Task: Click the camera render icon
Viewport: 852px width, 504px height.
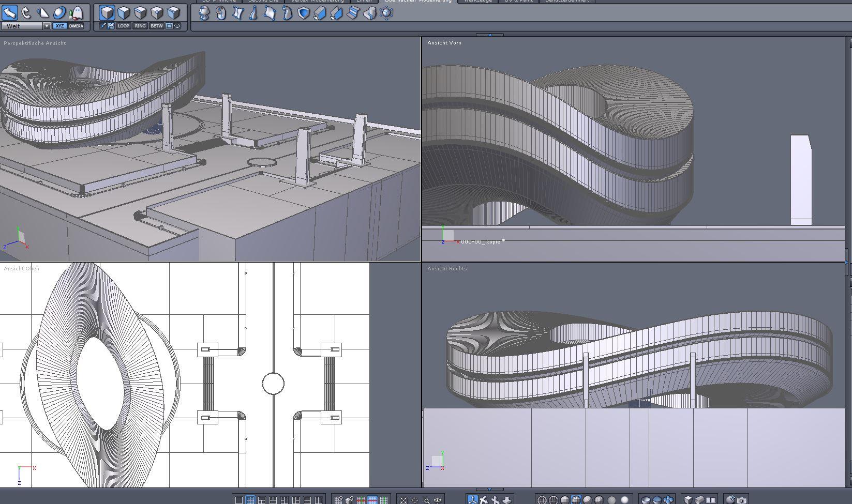Action: 742,500
